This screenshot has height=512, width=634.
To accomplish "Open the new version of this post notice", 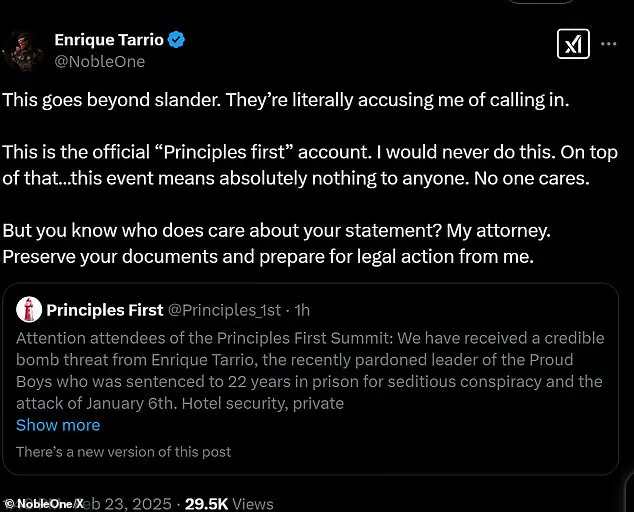I will [x=123, y=452].
